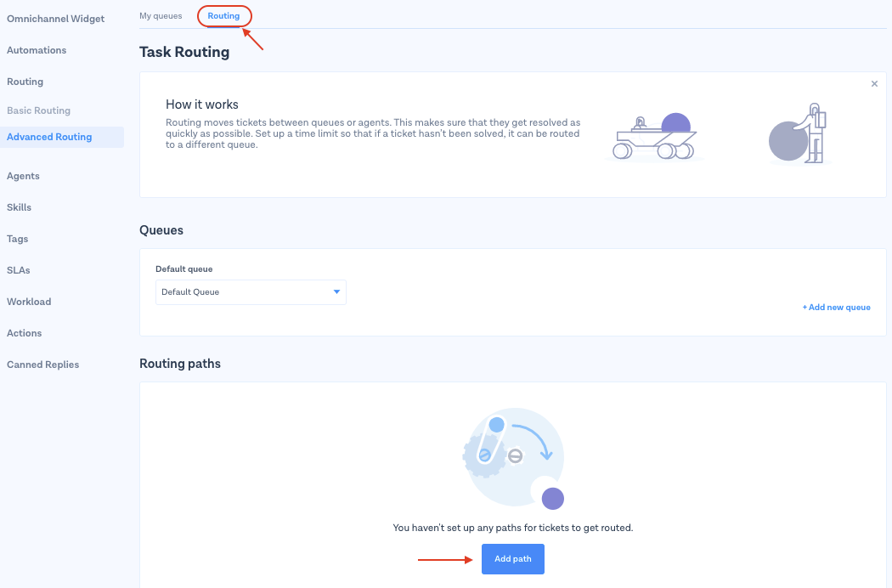
Task: Open Canned Replies from the sidebar
Action: (x=43, y=365)
